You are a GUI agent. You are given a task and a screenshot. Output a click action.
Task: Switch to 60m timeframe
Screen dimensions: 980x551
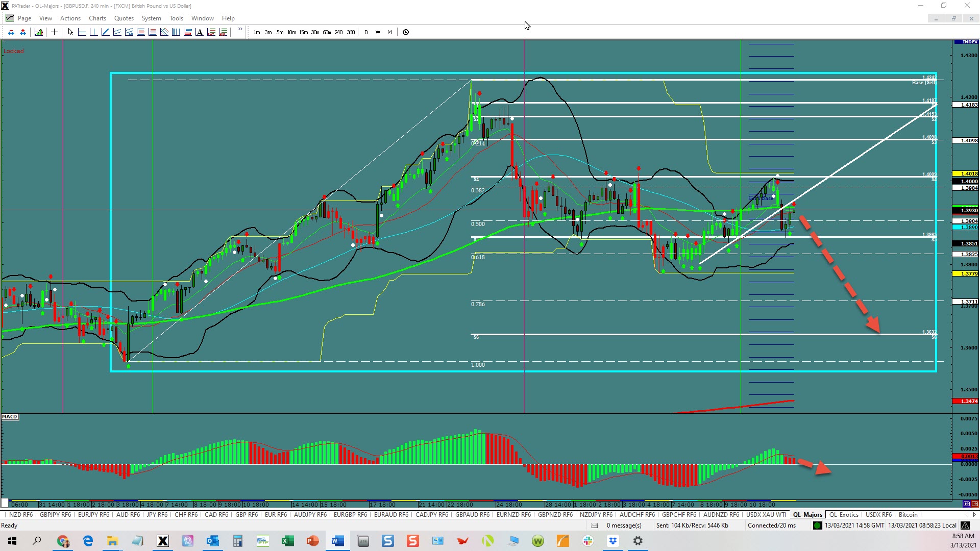pos(327,32)
